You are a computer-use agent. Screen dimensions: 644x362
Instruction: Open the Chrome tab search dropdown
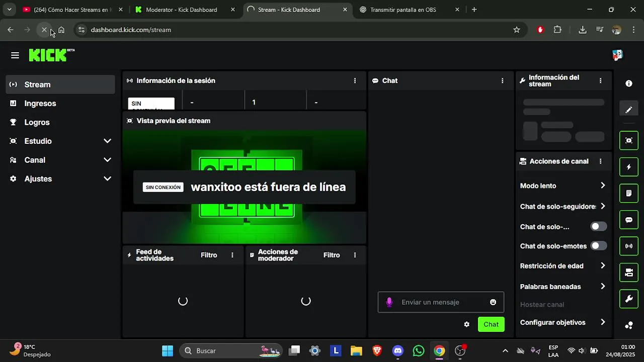click(x=9, y=10)
